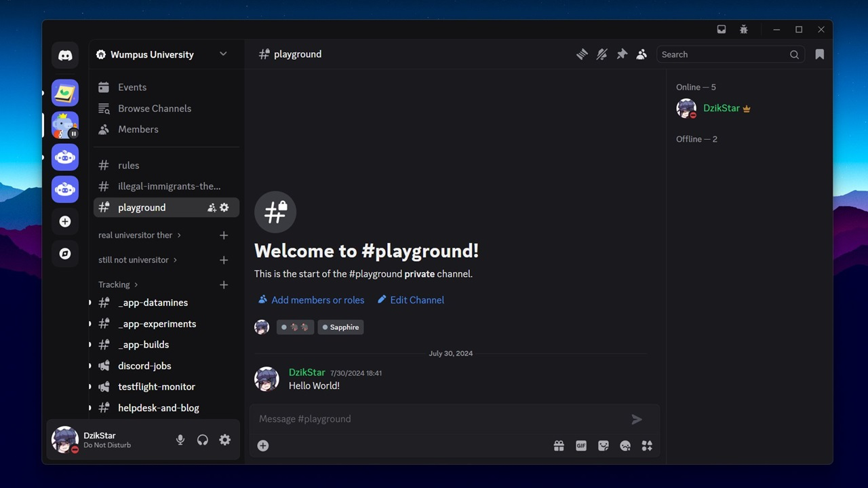
Task: Open illegal-immigrants-the... channel
Action: click(166, 186)
